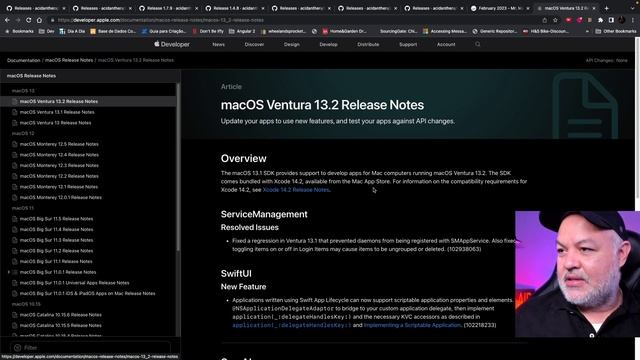Bookmark this page with the star icon
This screenshot has width=640, height=360.
coord(555,20)
